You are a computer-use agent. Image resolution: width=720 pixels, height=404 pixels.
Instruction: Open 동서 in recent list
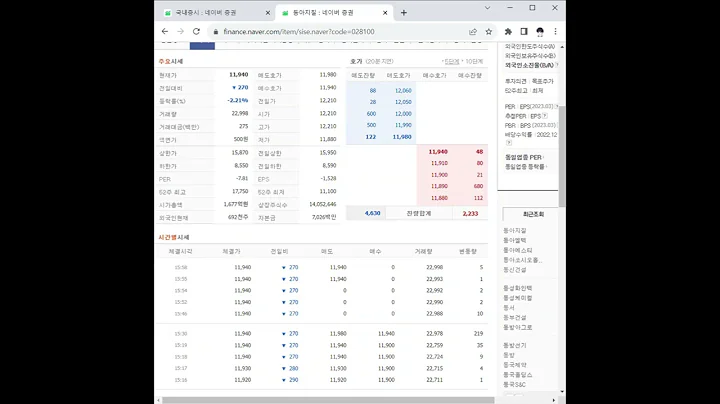point(509,308)
